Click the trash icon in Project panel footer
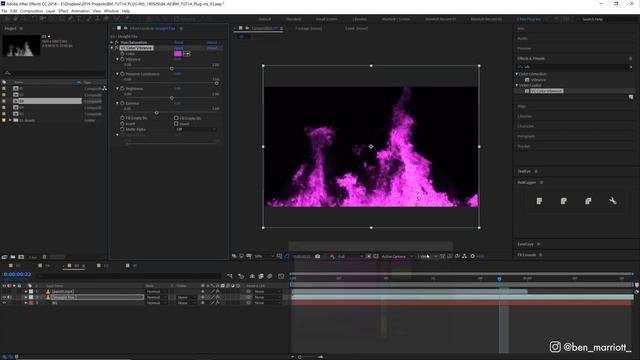This screenshot has width=640, height=360. [44, 257]
